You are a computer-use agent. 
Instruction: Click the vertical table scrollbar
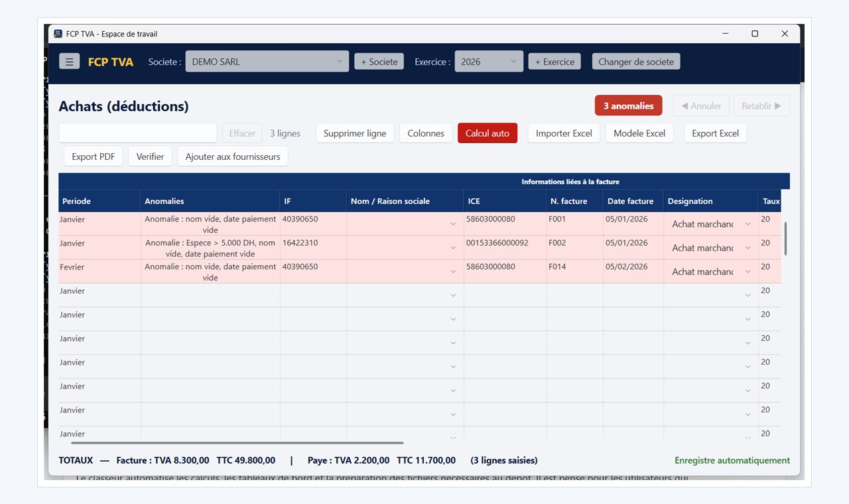click(x=786, y=239)
